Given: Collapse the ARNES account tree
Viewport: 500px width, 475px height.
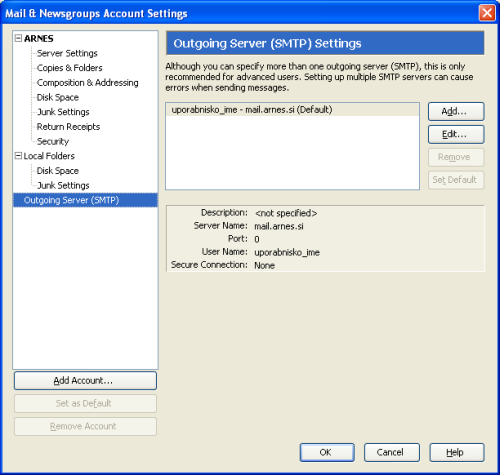Looking at the screenshot, I should tap(18, 38).
